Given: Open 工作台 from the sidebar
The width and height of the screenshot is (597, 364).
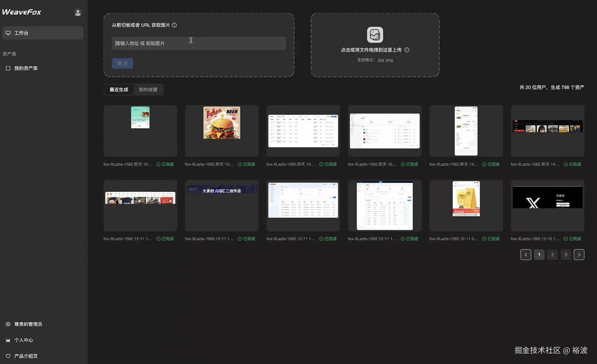Looking at the screenshot, I should click(43, 33).
